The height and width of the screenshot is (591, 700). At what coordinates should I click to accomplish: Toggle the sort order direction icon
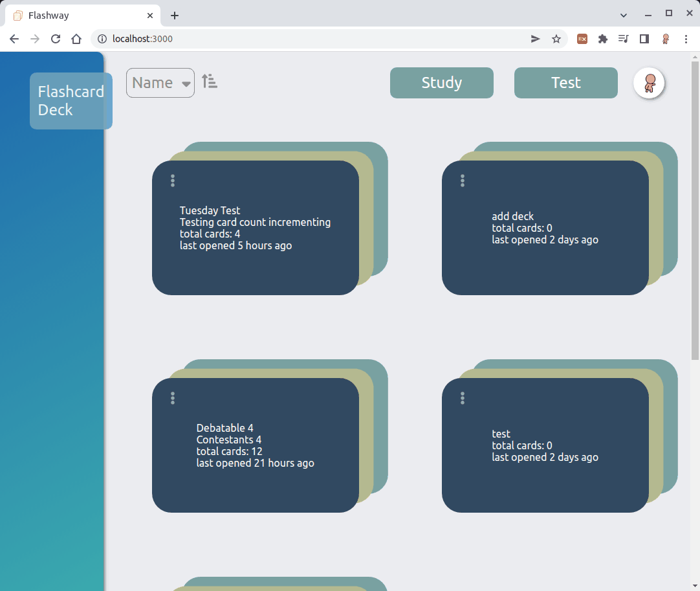pos(210,82)
